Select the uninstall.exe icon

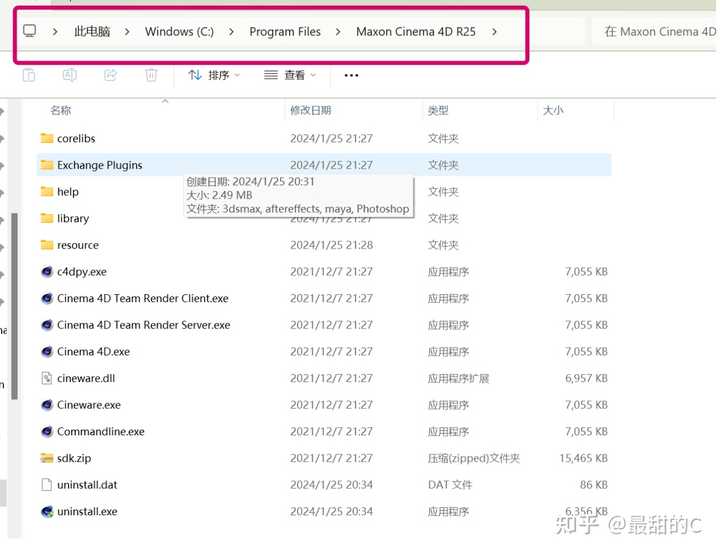(47, 511)
